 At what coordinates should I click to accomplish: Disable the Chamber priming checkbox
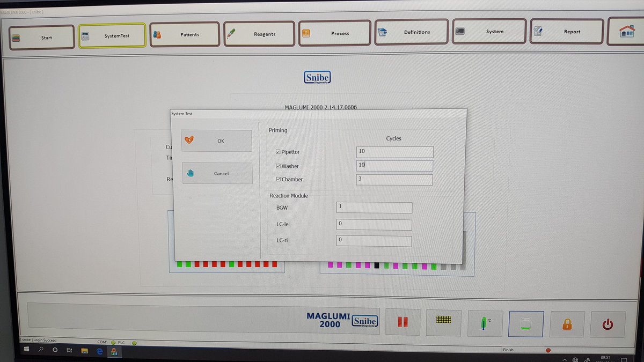pos(278,179)
